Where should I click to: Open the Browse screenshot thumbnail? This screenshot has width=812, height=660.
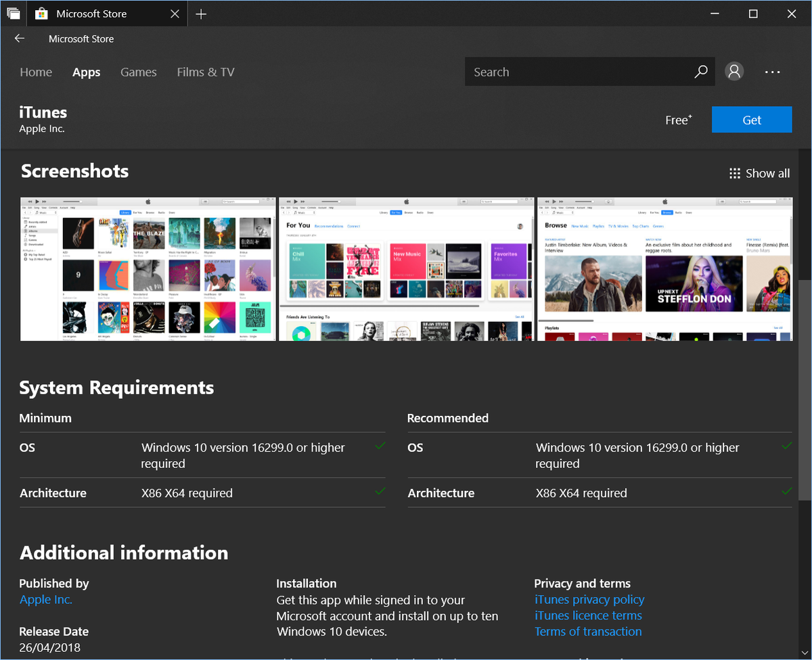tap(665, 269)
